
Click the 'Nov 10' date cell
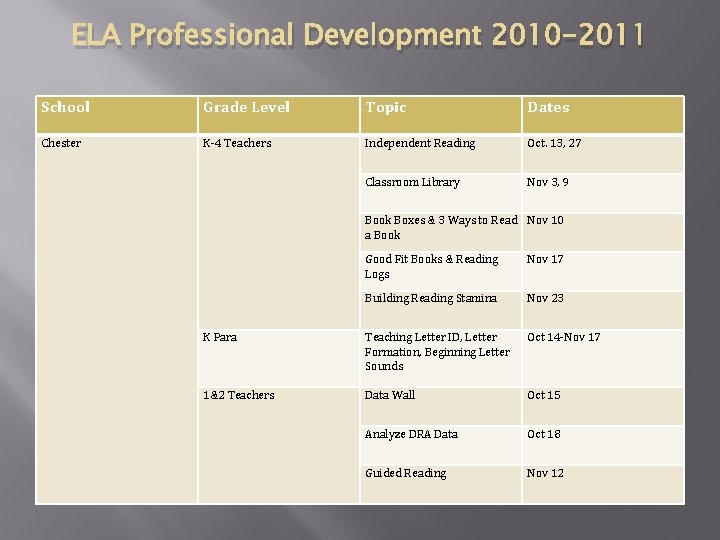coord(603,232)
